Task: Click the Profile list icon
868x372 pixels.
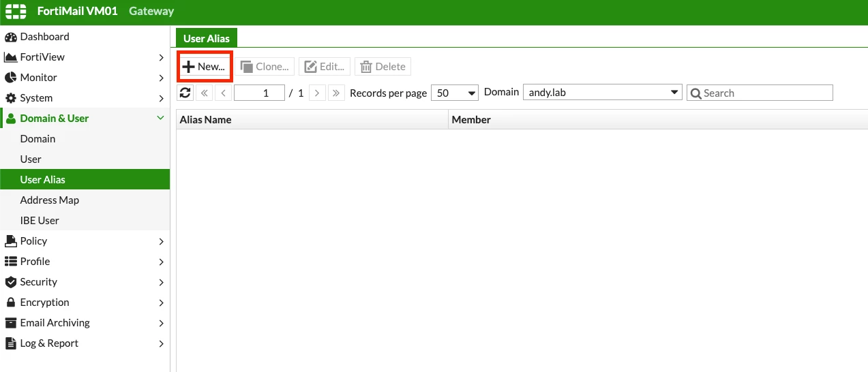Action: [11, 262]
